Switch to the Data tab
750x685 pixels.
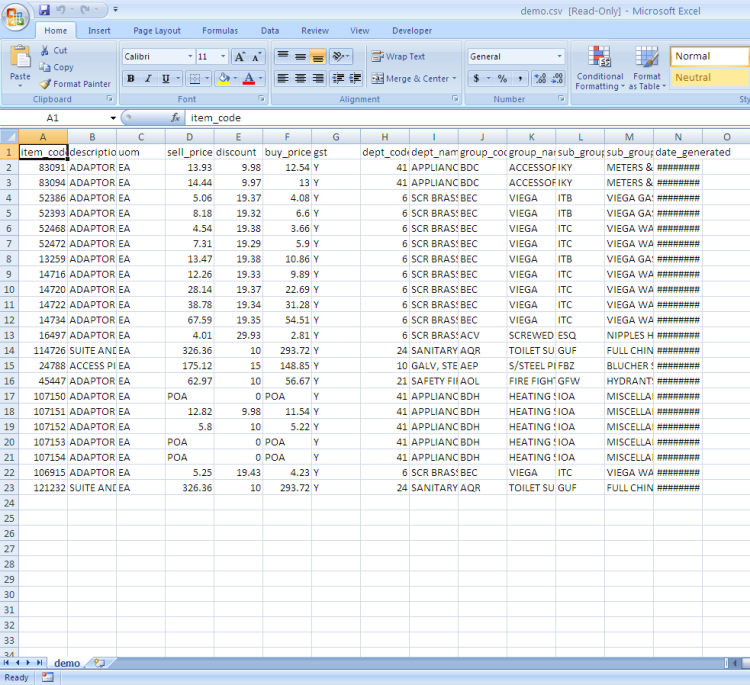point(270,31)
